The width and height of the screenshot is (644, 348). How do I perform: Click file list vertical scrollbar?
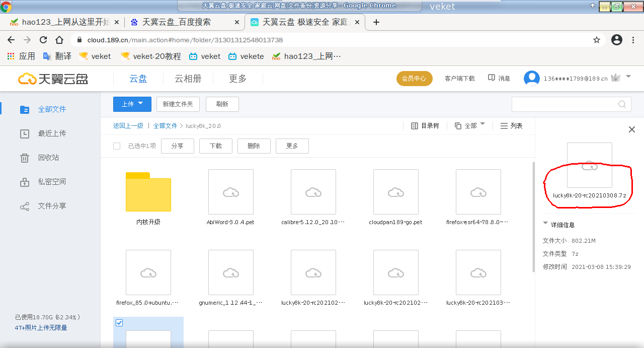click(x=533, y=217)
